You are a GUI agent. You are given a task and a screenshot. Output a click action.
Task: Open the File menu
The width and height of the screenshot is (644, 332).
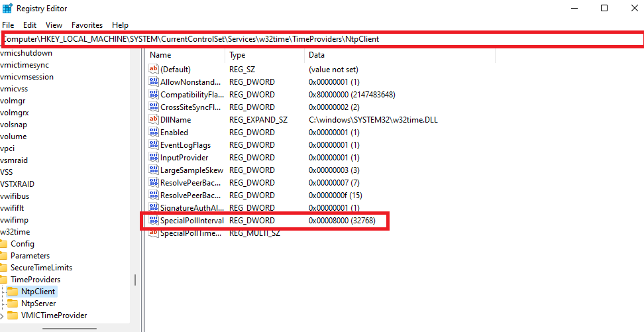(8, 25)
